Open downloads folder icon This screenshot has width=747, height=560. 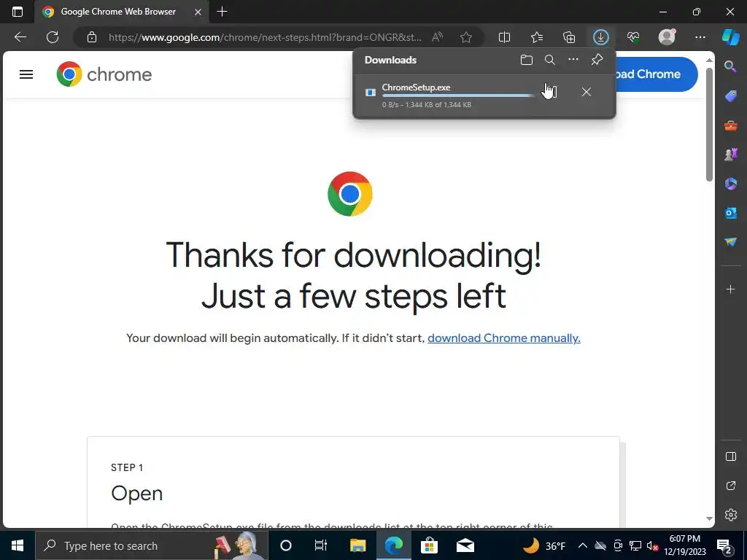[x=527, y=60]
